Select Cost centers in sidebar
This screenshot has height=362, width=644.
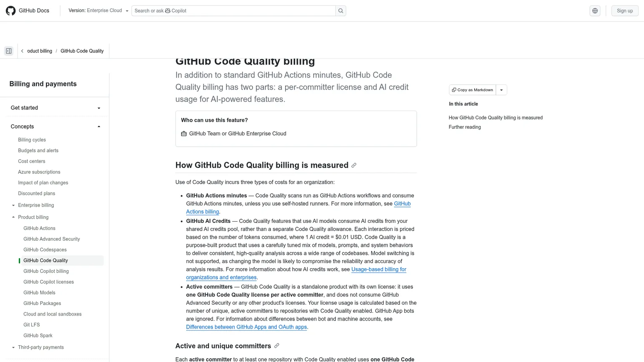31,161
